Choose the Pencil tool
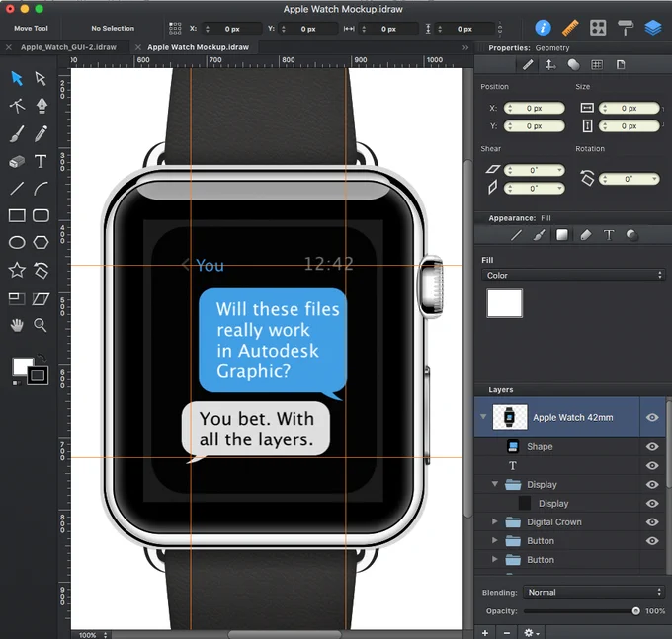672x639 pixels. (41, 133)
